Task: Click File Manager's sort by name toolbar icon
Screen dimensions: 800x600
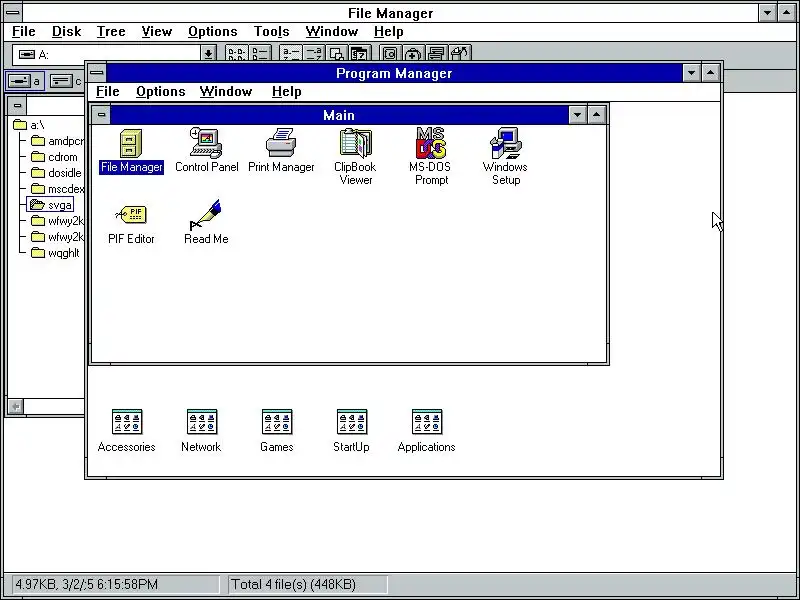Action: 291,53
